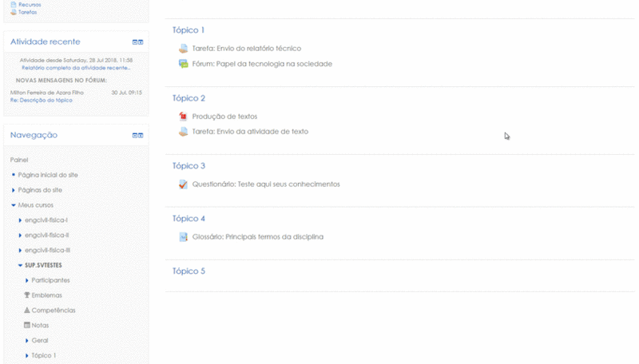Click the quiz checkmark icon for Questionário
The width and height of the screenshot is (639, 364).
(184, 184)
